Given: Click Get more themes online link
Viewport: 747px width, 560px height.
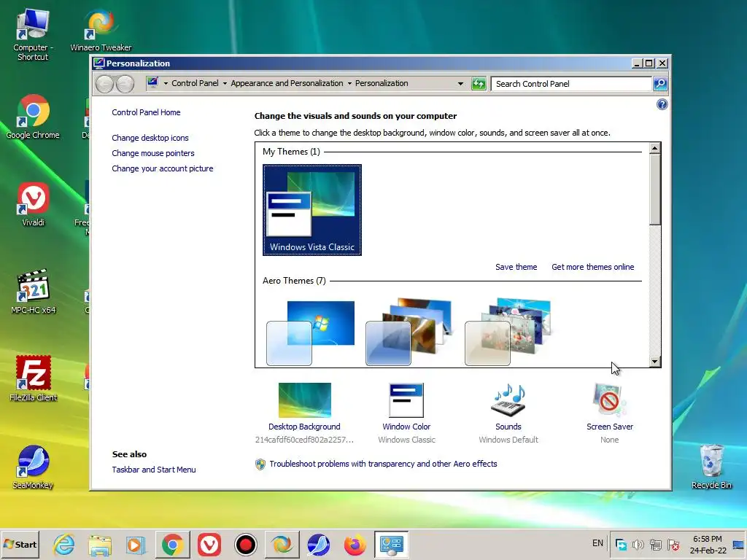Looking at the screenshot, I should pos(592,267).
